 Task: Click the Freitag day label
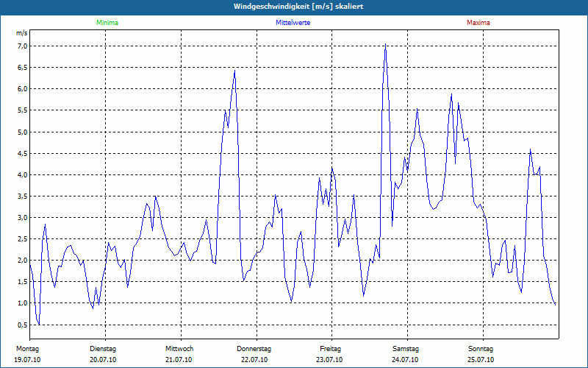330,349
